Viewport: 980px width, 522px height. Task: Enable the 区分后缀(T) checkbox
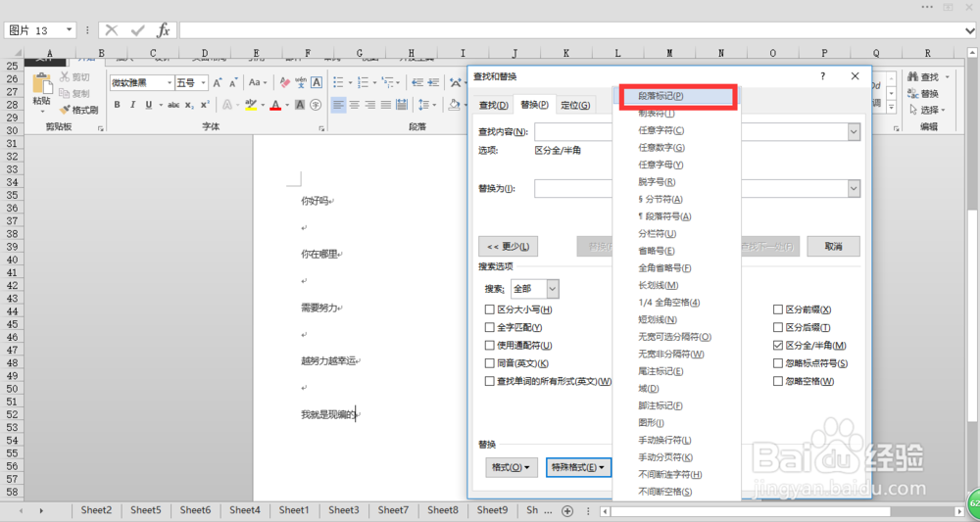coord(778,327)
